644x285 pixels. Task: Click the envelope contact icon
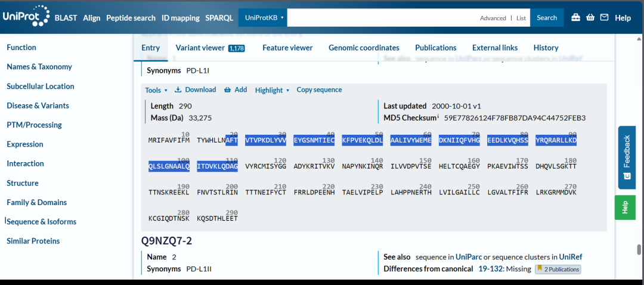pos(604,18)
